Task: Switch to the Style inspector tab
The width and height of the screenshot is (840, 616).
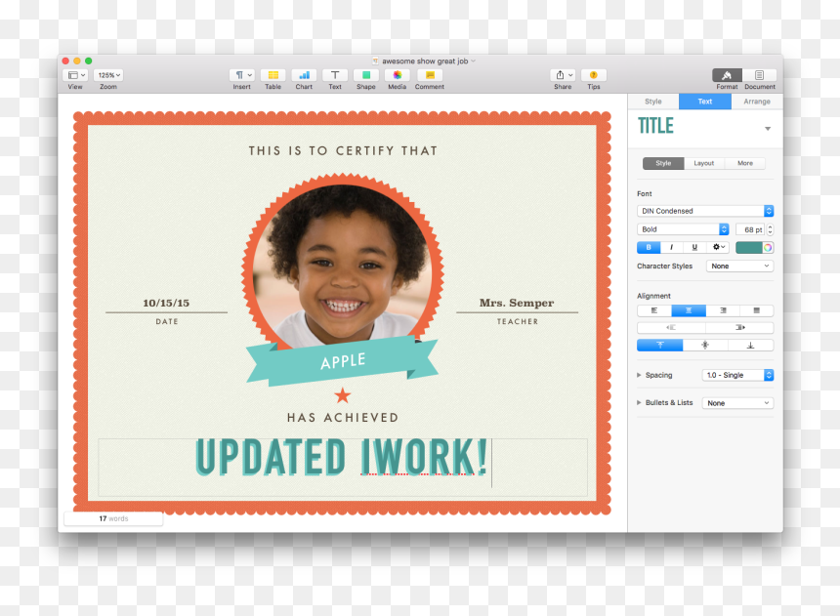Action: (653, 102)
